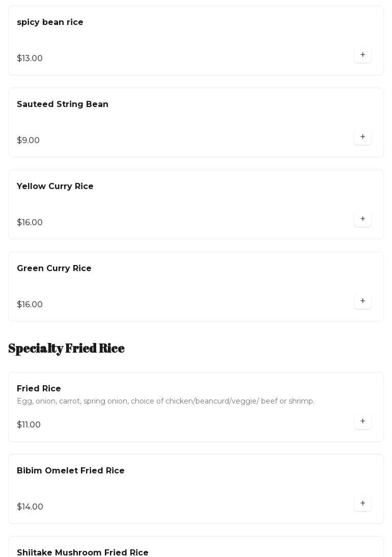
Task: Open the spicy bean rice item title
Action: [50, 22]
